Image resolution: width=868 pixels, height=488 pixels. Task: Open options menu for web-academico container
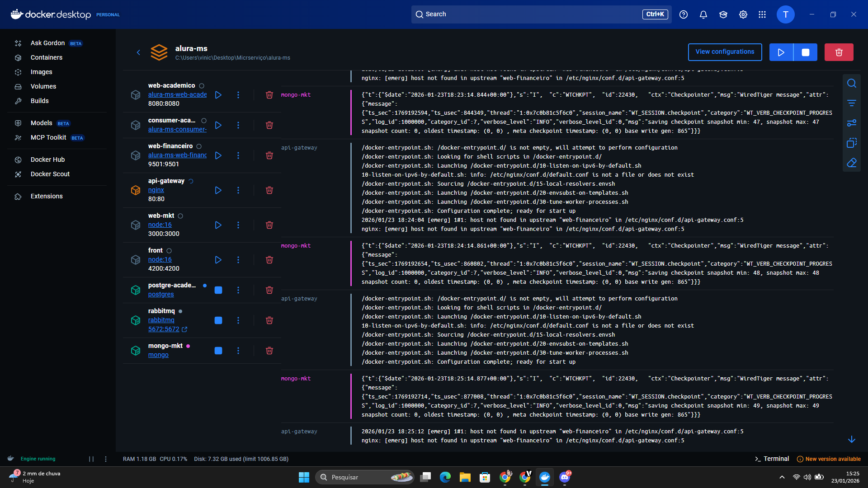[x=238, y=95]
